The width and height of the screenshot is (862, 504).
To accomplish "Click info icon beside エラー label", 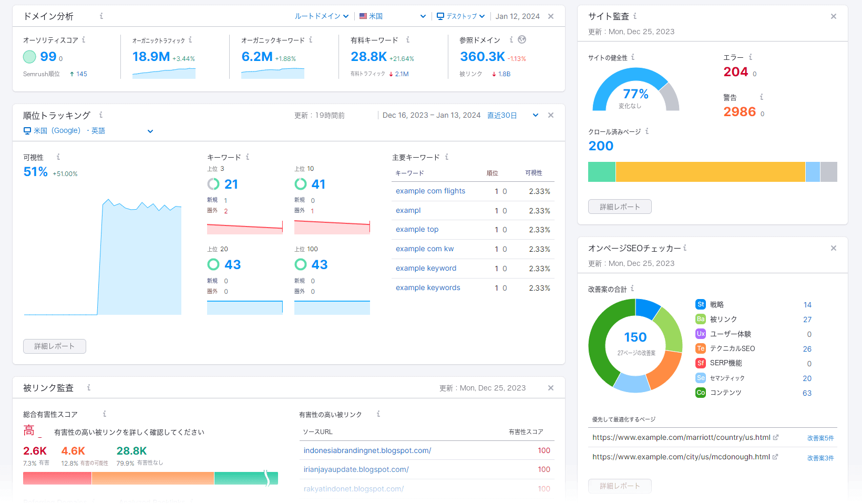I will (751, 57).
